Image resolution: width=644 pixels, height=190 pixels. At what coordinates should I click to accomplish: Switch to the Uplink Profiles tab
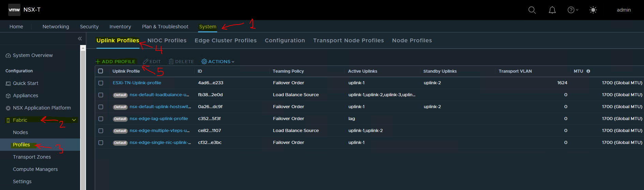[118, 40]
